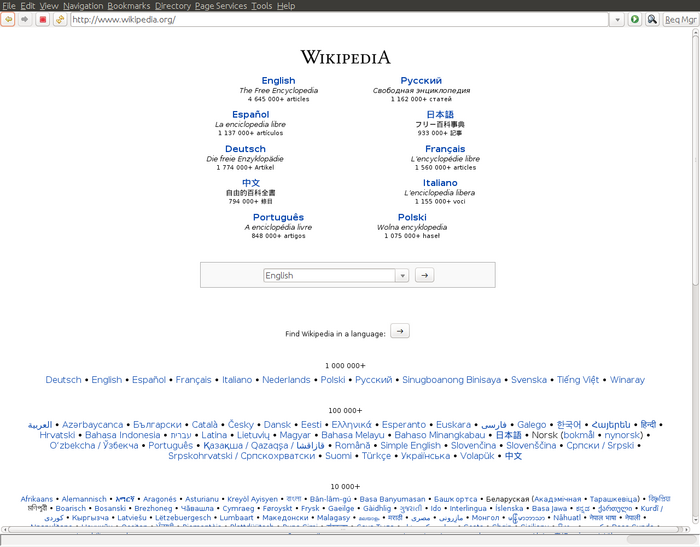The width and height of the screenshot is (700, 547).
Task: Open the Bookmarks menu
Action: [128, 6]
